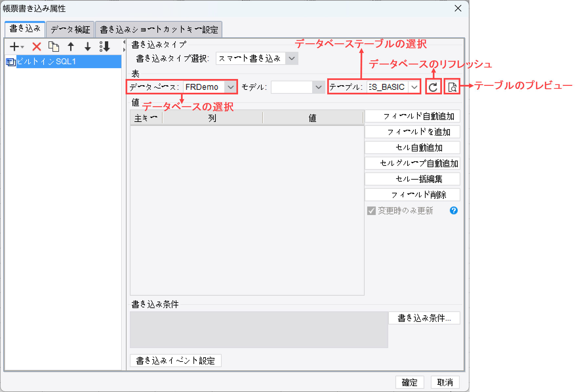Delete the selected entry with red X
This screenshot has width=581, height=392.
pyautogui.click(x=37, y=47)
